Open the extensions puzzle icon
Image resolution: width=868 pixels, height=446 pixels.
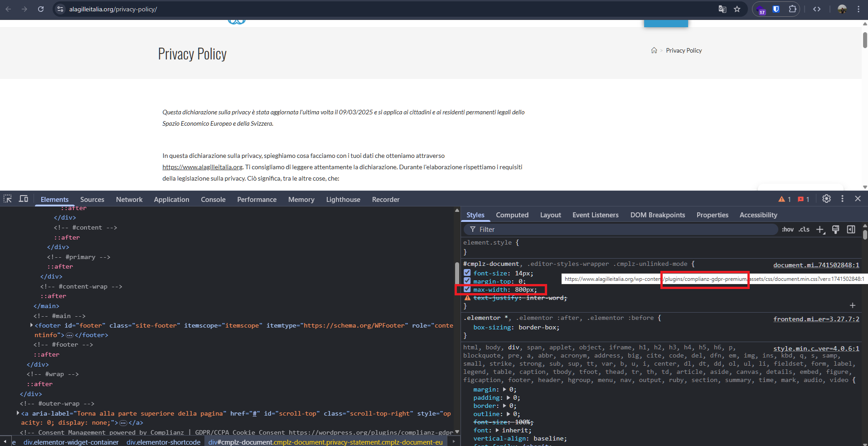tap(792, 9)
